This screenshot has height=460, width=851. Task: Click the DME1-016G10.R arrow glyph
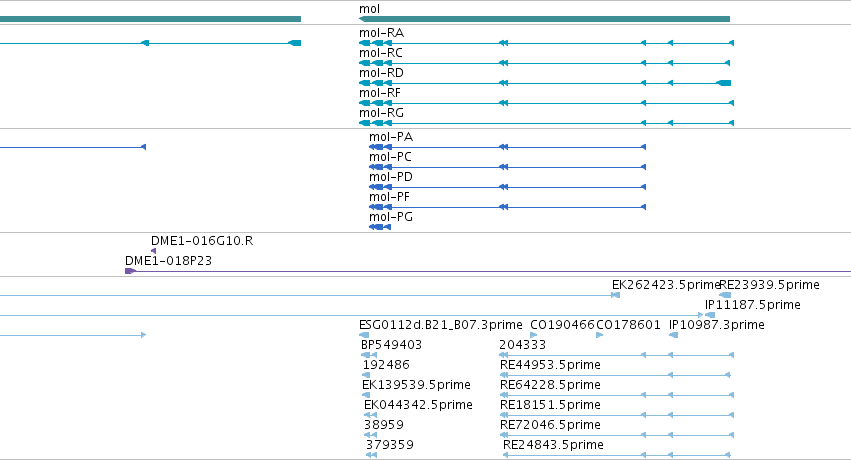(x=154, y=251)
